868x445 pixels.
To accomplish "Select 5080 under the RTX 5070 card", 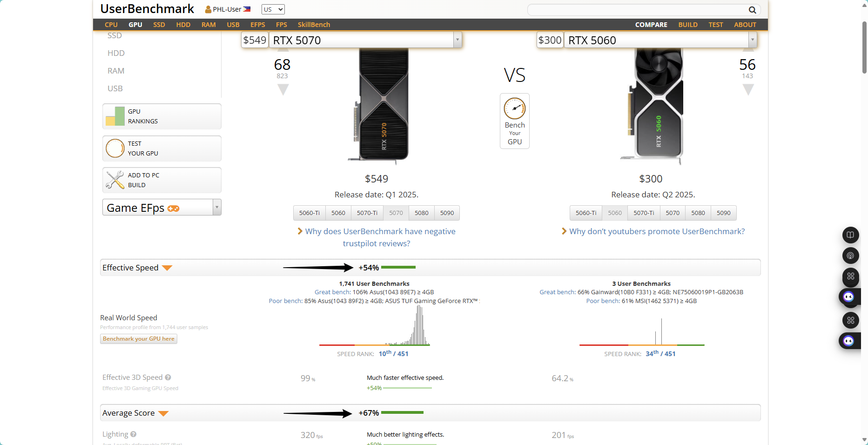I will tap(422, 213).
